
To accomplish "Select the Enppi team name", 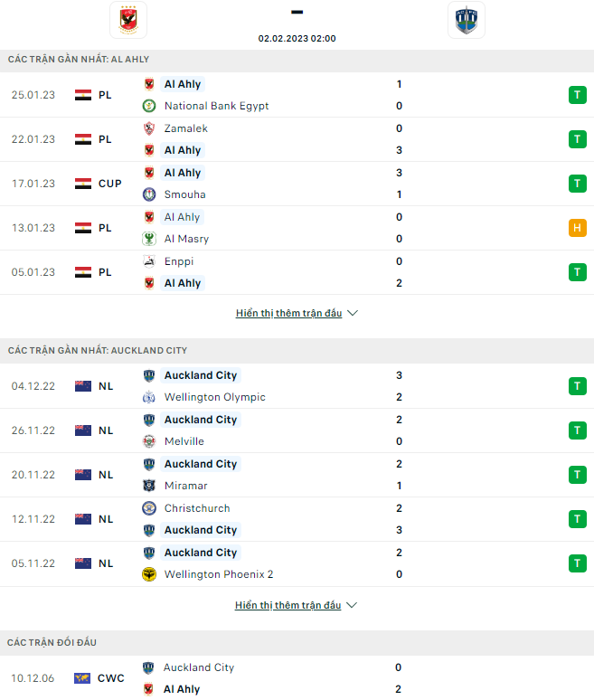I will point(179,261).
